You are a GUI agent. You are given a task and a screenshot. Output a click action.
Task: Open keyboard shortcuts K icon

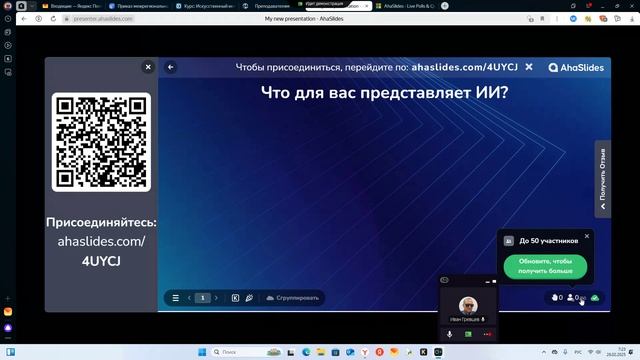tap(236, 298)
